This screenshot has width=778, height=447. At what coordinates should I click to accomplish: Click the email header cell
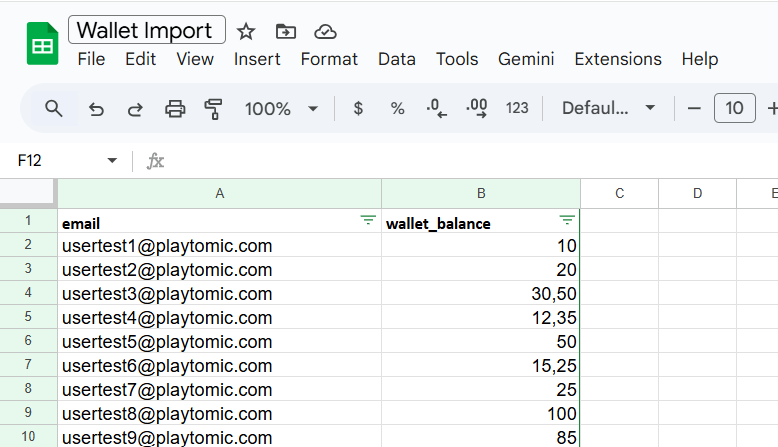(x=219, y=221)
